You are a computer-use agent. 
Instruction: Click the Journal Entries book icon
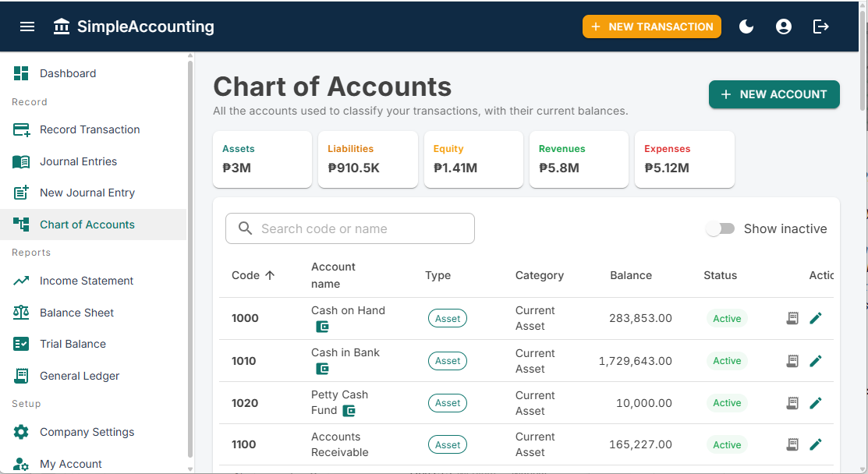(21, 161)
